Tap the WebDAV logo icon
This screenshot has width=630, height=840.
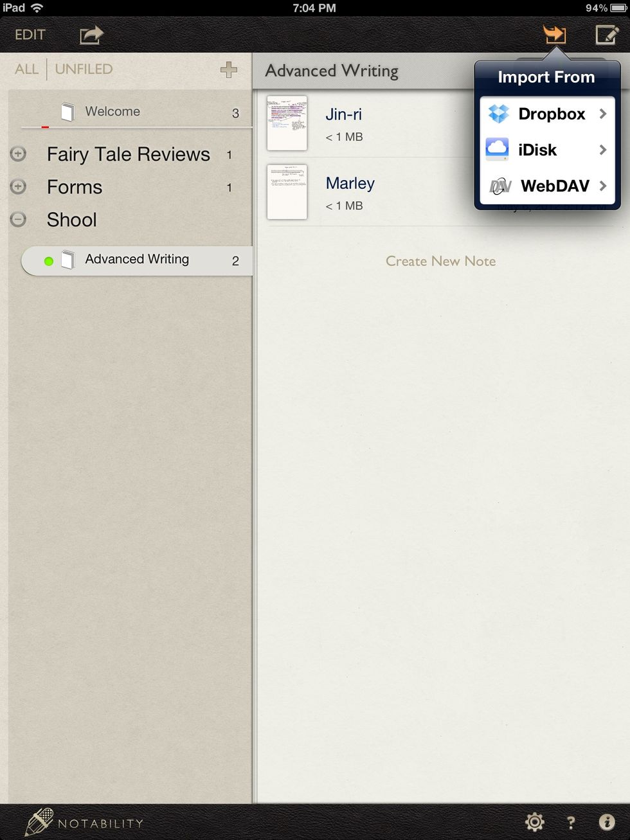500,186
